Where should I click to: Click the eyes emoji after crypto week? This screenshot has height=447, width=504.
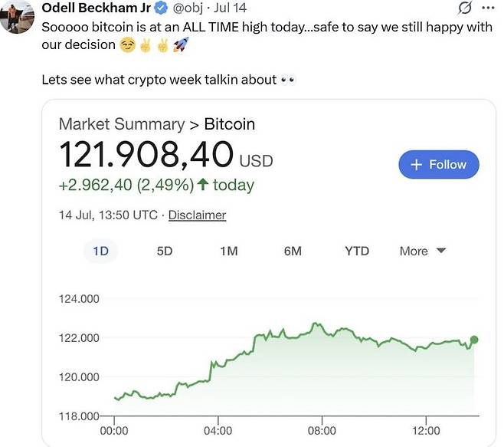[288, 80]
